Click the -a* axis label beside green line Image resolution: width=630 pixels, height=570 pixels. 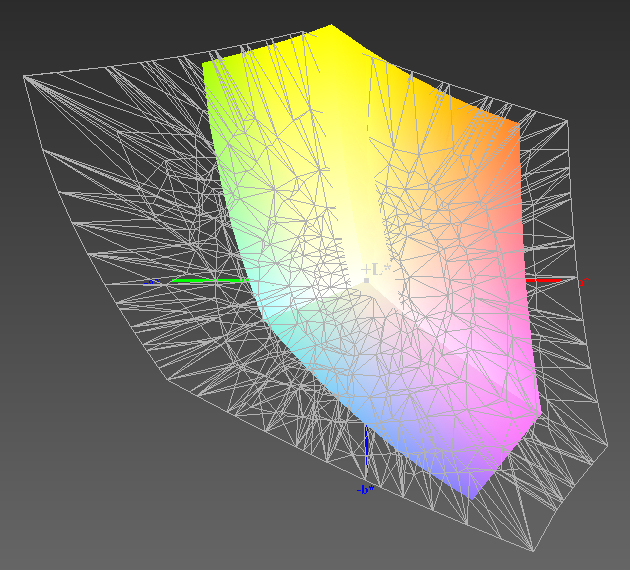(x=152, y=282)
